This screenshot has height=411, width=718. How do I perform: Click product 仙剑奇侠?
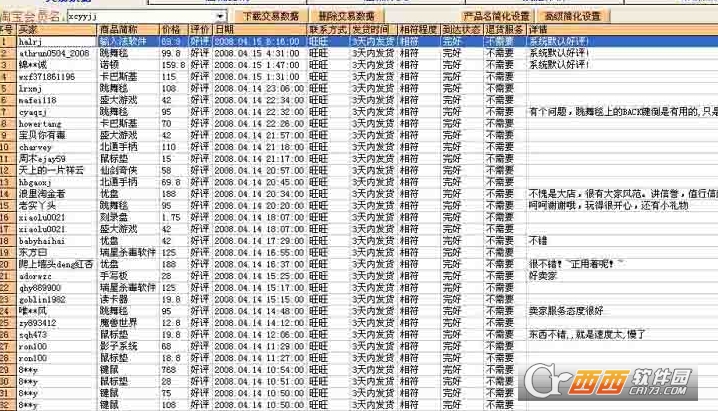118,170
